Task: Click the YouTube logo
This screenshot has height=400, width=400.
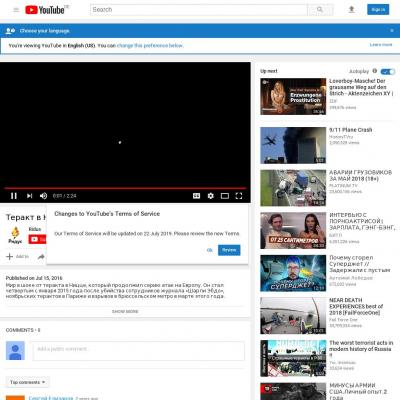Action: [x=46, y=10]
